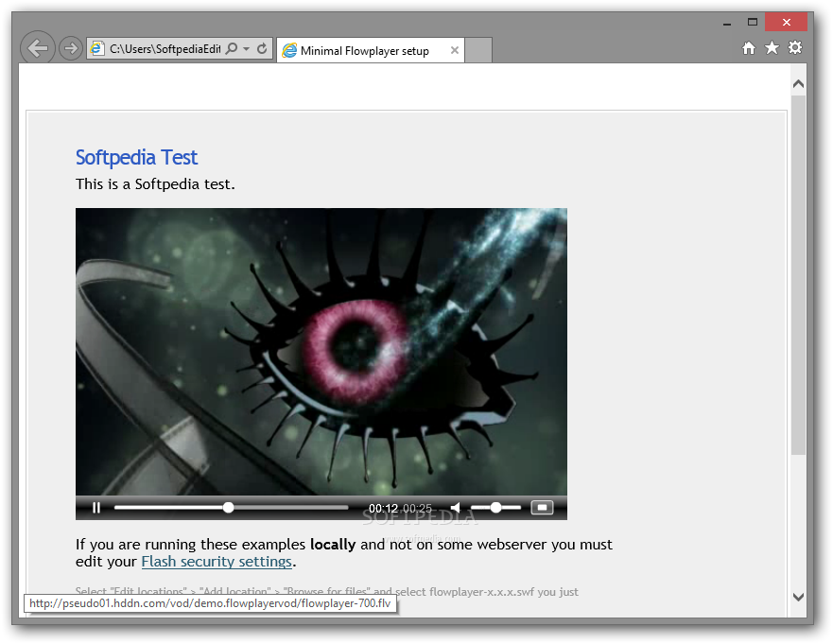833x644 pixels.
Task: Open the address bar autocomplete dropdown arrow
Action: point(247,49)
